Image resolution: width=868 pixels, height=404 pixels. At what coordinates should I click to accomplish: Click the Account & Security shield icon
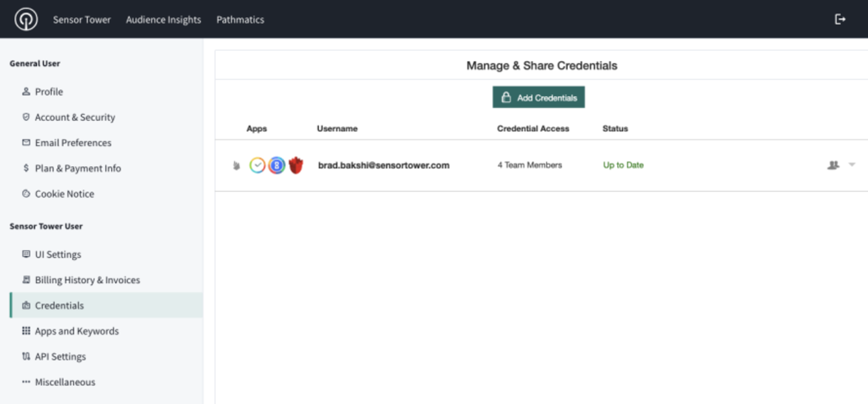click(x=26, y=117)
